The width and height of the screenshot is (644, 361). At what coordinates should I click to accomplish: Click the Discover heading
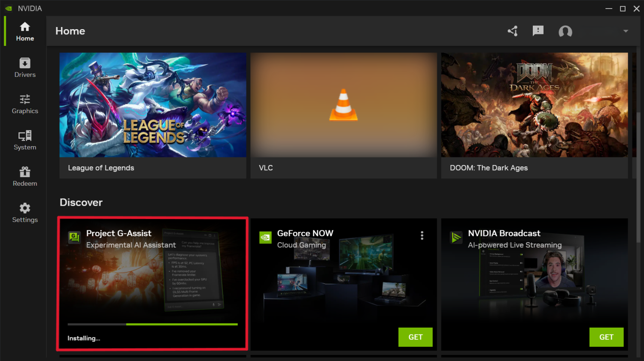click(x=81, y=202)
